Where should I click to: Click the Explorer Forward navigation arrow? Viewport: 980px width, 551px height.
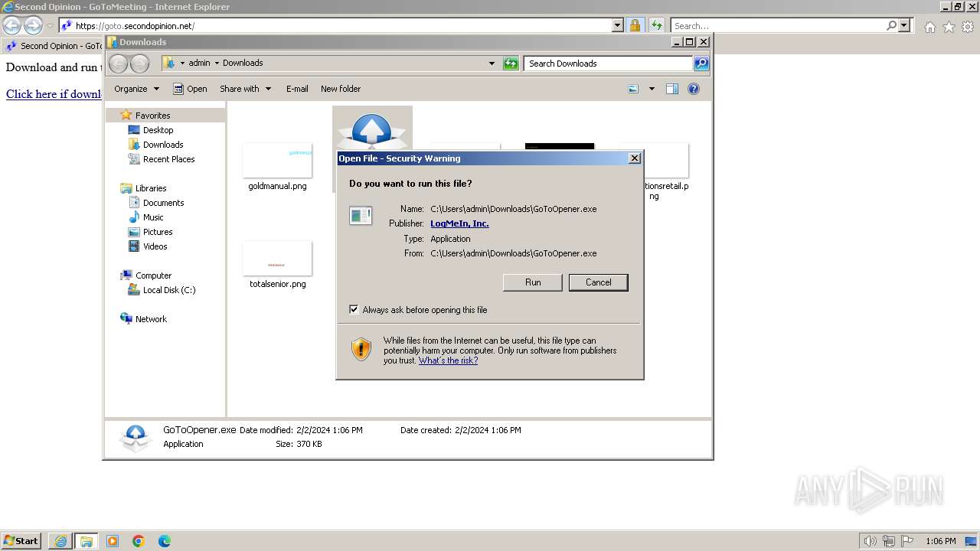pyautogui.click(x=139, y=64)
